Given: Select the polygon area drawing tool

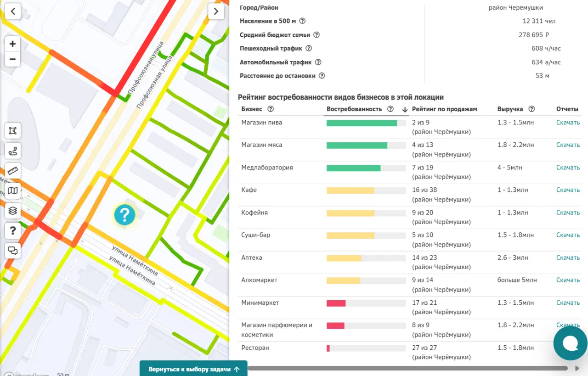Looking at the screenshot, I should [13, 131].
